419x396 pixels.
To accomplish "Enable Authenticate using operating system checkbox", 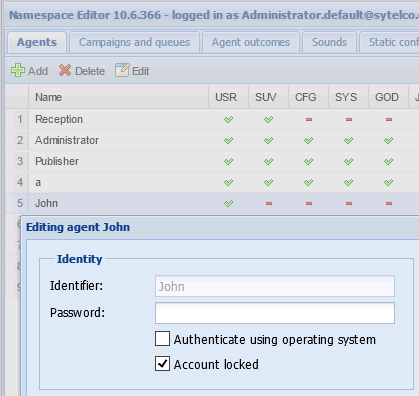I will (162, 339).
